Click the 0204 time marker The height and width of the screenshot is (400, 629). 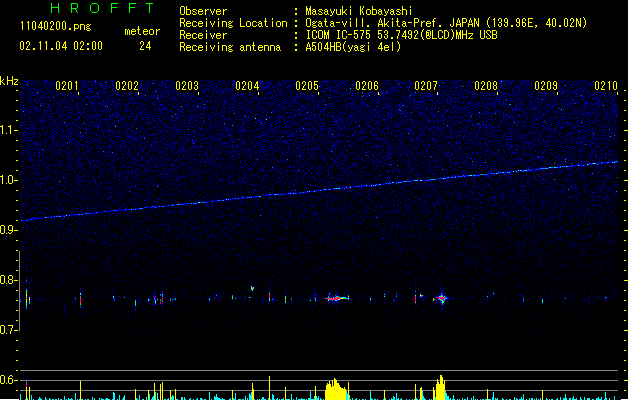tap(247, 86)
